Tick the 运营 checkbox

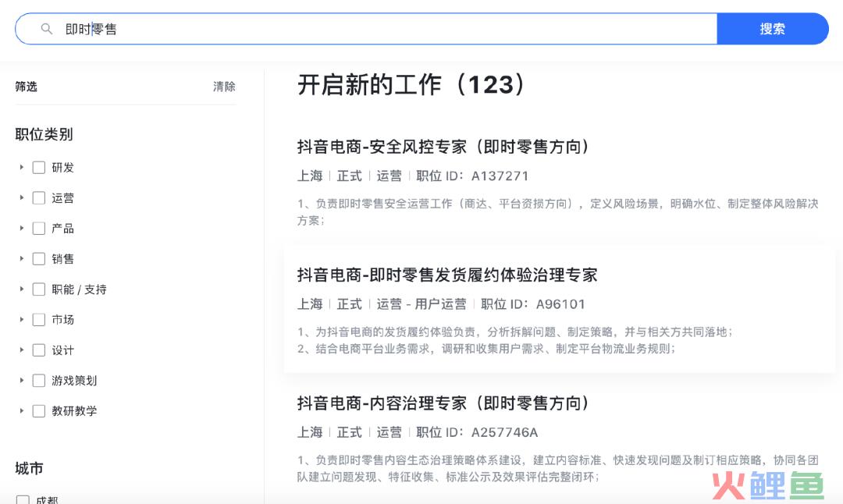pos(39,197)
